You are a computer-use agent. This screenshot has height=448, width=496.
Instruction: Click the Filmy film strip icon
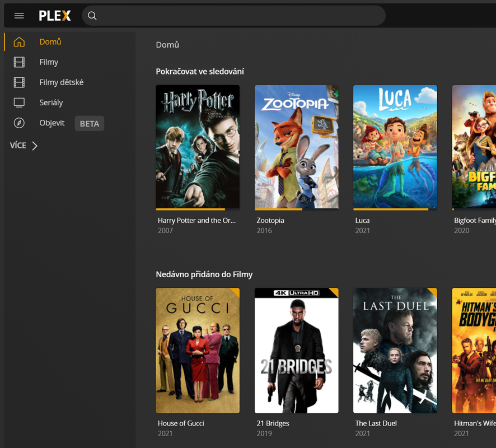19,62
